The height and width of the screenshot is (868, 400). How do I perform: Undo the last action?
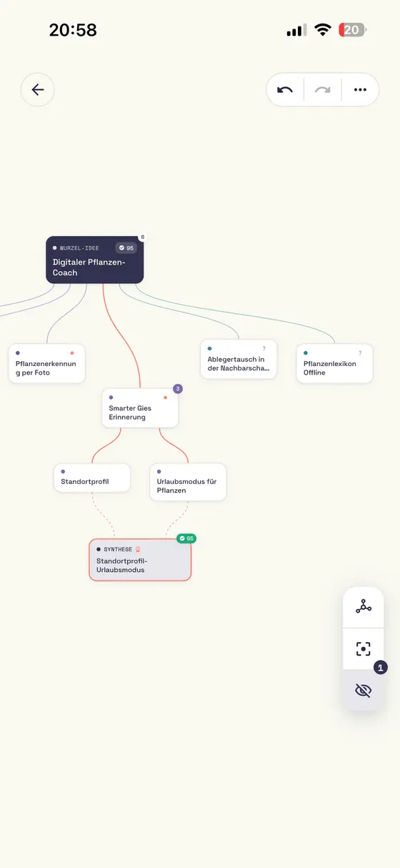(285, 90)
